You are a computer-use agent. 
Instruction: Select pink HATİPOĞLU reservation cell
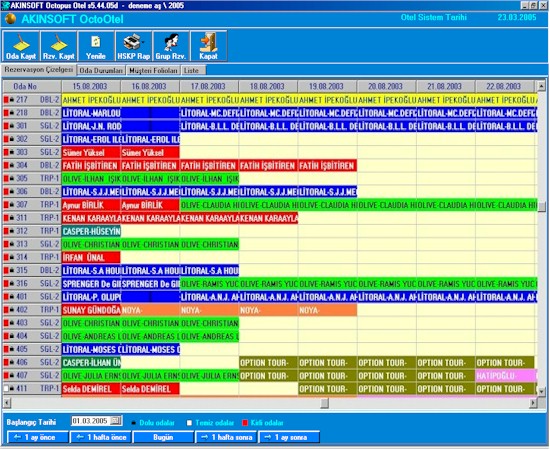tap(506, 376)
